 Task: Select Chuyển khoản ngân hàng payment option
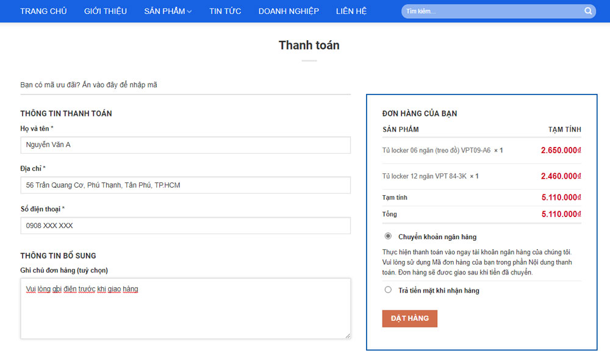coord(388,236)
